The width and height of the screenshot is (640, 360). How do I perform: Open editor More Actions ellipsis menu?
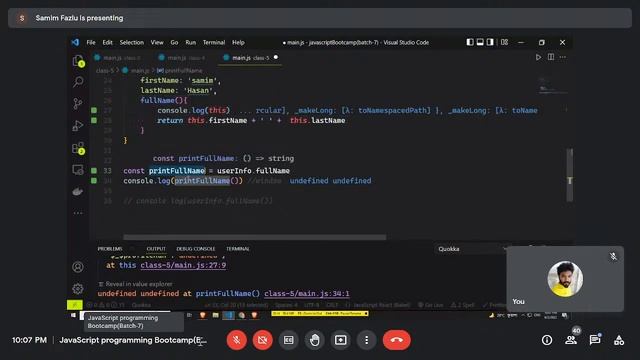click(x=563, y=57)
